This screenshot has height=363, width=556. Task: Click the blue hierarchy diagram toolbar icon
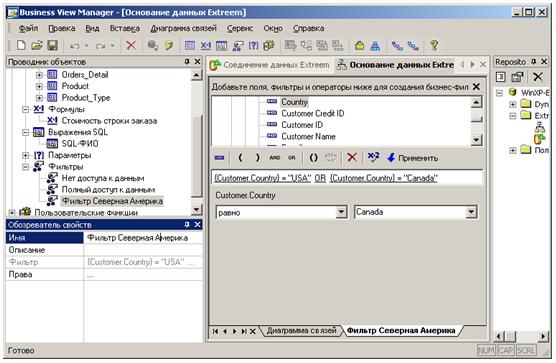click(x=375, y=46)
